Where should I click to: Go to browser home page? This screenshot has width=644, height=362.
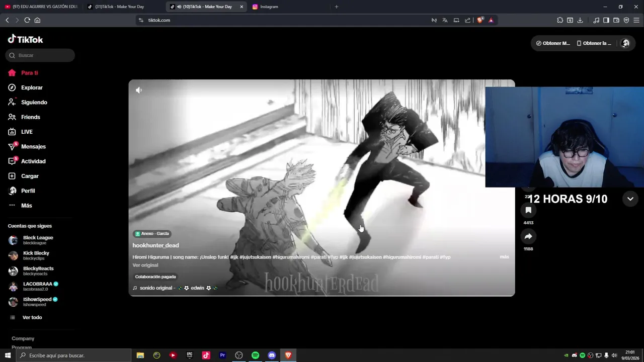(x=37, y=20)
